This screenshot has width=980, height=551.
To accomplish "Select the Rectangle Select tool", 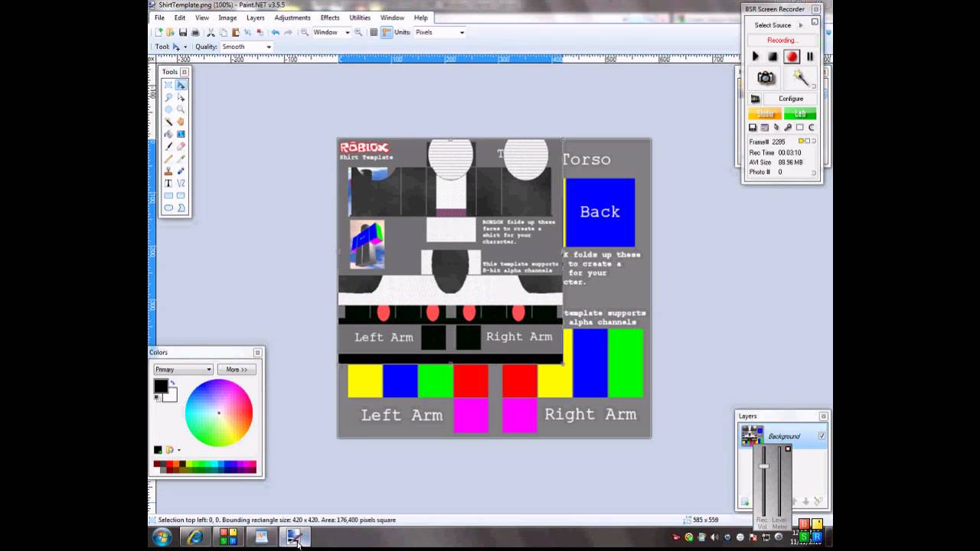I will (x=168, y=85).
